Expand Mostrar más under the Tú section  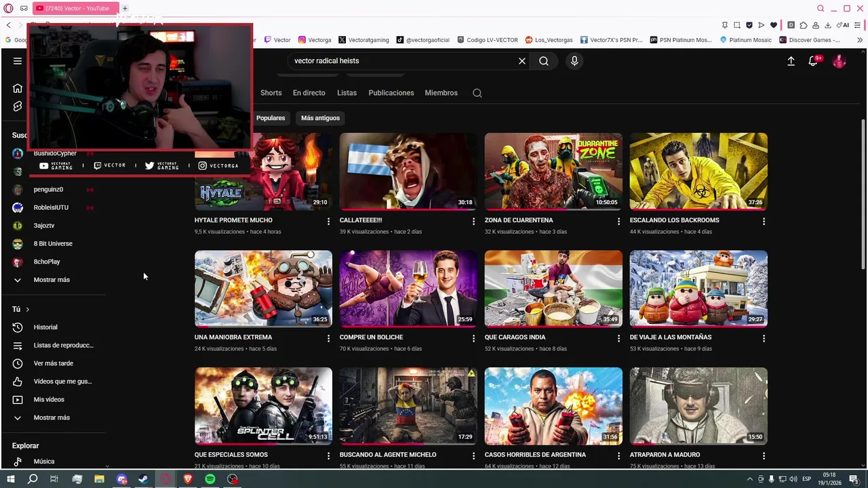coord(53,418)
